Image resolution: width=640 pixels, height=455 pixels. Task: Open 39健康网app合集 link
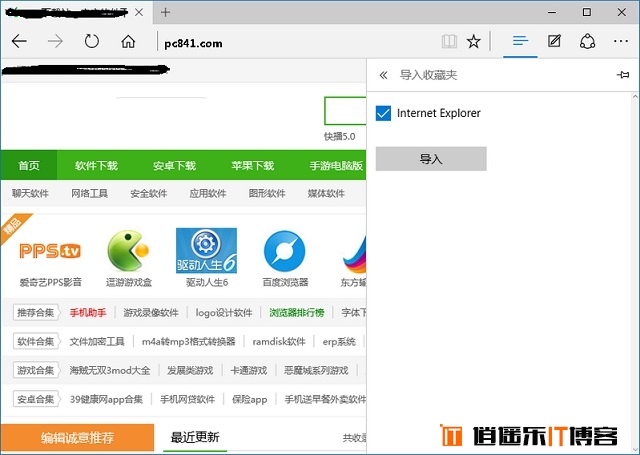click(106, 399)
